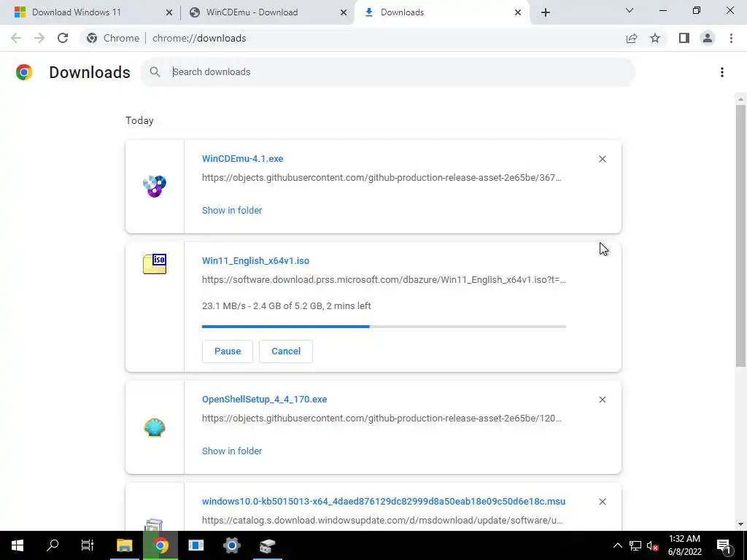The width and height of the screenshot is (747, 560).
Task: Remove the windows10.0-kb5015013 msu entry
Action: [x=602, y=502]
